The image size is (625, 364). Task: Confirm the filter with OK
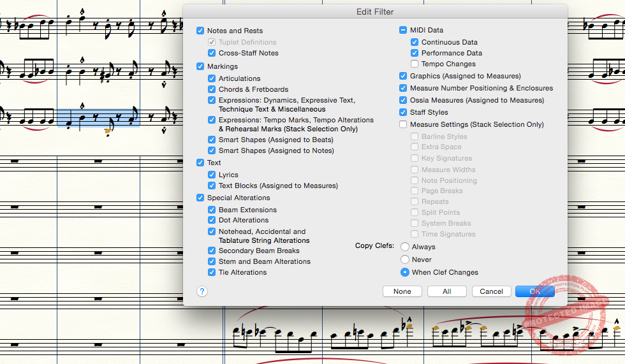534,291
